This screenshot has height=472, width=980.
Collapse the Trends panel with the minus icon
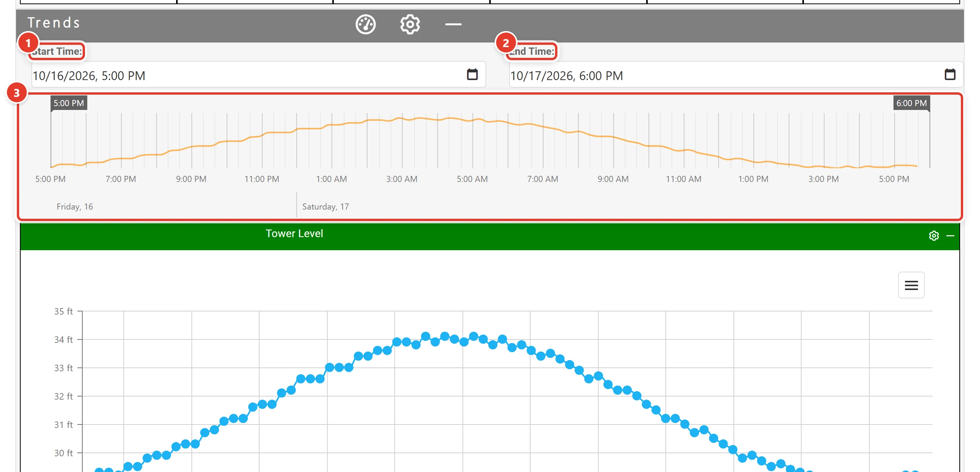[x=453, y=25]
